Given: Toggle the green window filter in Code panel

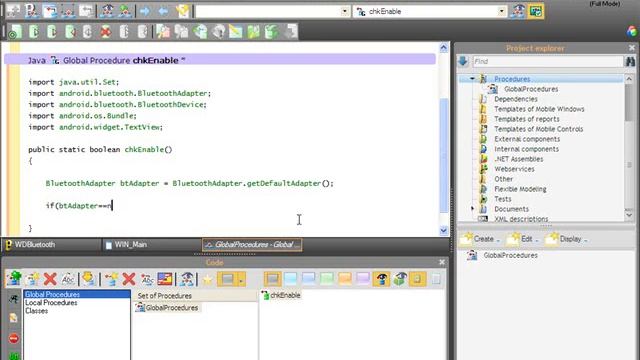Looking at the screenshot, I should [327, 279].
